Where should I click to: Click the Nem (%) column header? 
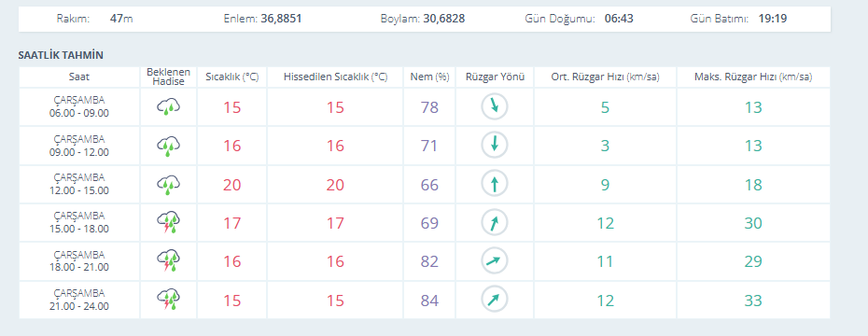tap(429, 77)
